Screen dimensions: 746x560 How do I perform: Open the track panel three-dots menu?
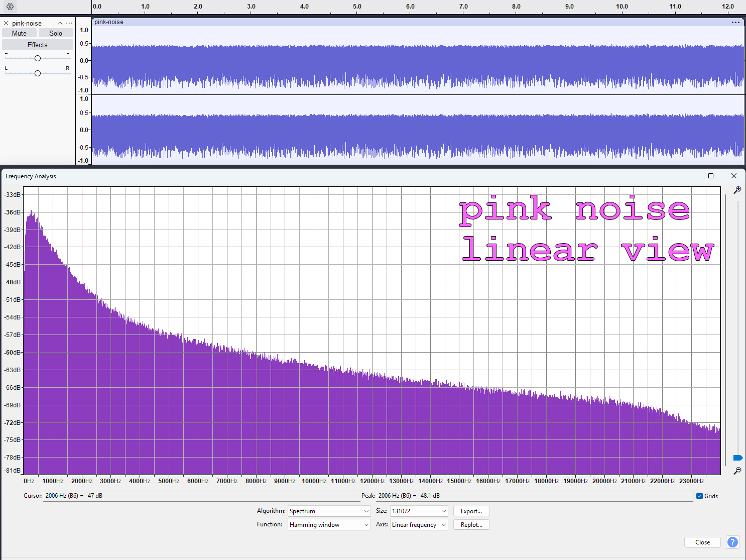[x=69, y=23]
